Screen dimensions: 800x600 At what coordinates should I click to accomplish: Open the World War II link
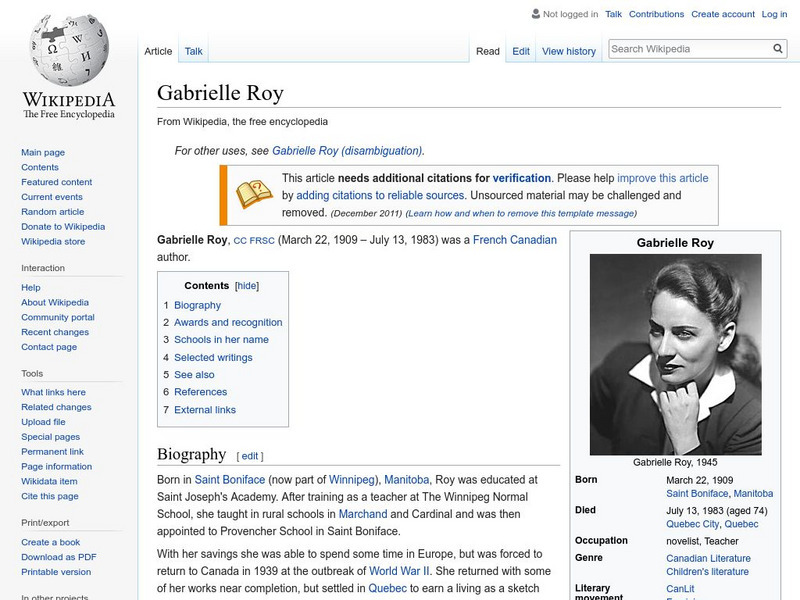399,571
